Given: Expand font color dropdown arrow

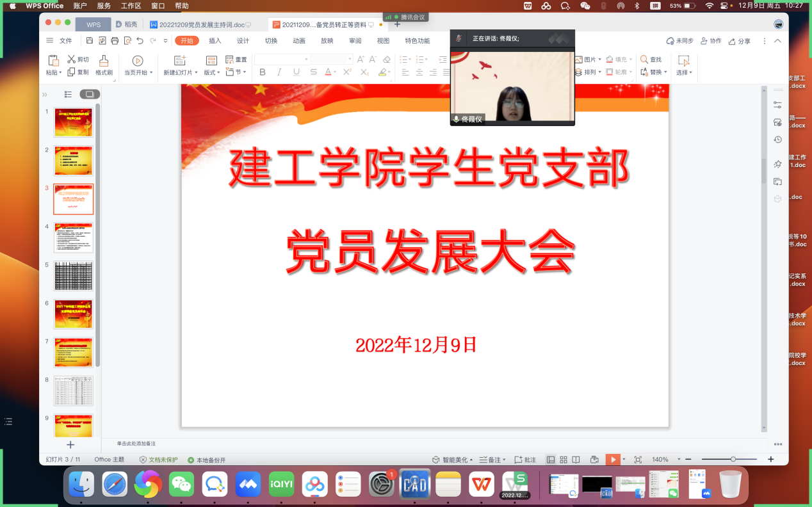Looking at the screenshot, I should click(336, 72).
